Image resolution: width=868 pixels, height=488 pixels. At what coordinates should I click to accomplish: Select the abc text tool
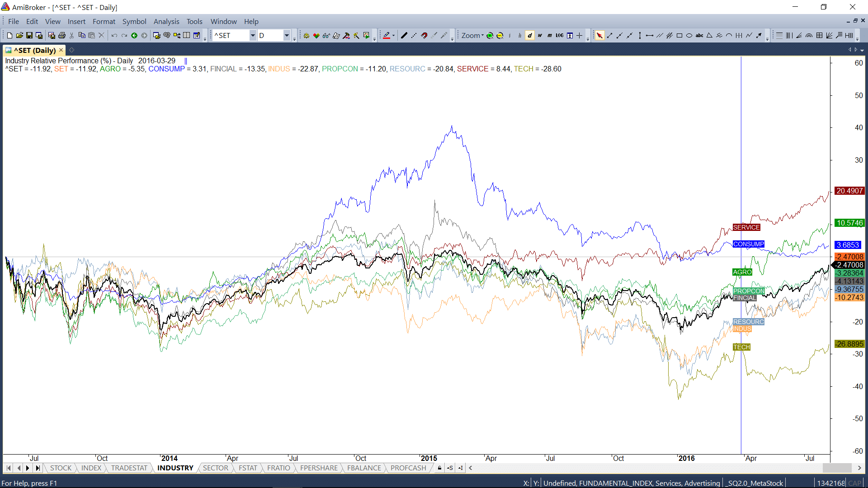pyautogui.click(x=699, y=35)
